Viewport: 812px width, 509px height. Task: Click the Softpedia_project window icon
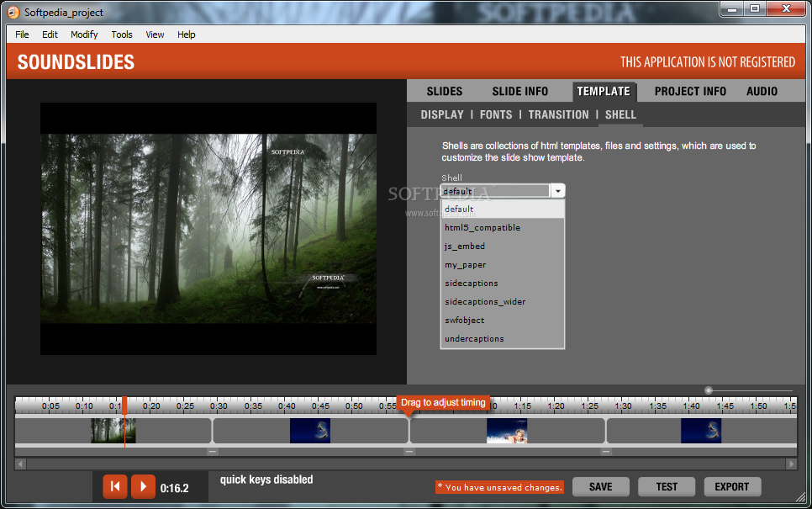pyautogui.click(x=13, y=12)
